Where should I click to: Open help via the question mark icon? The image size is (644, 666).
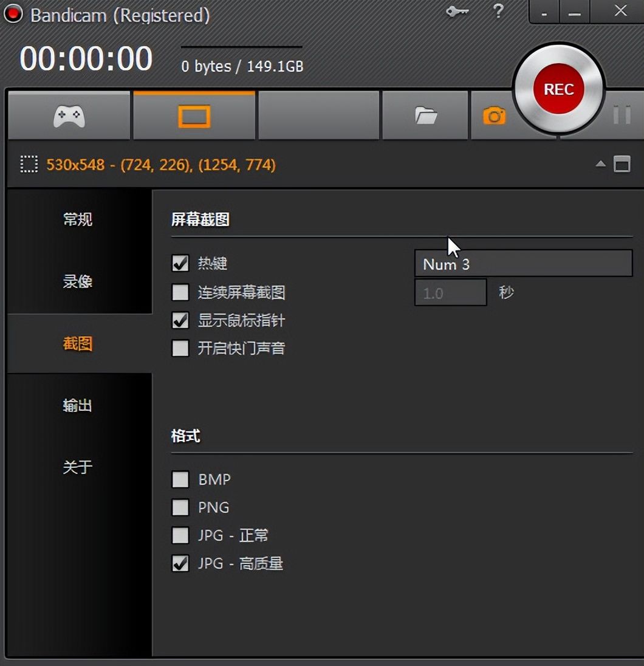pos(498,12)
